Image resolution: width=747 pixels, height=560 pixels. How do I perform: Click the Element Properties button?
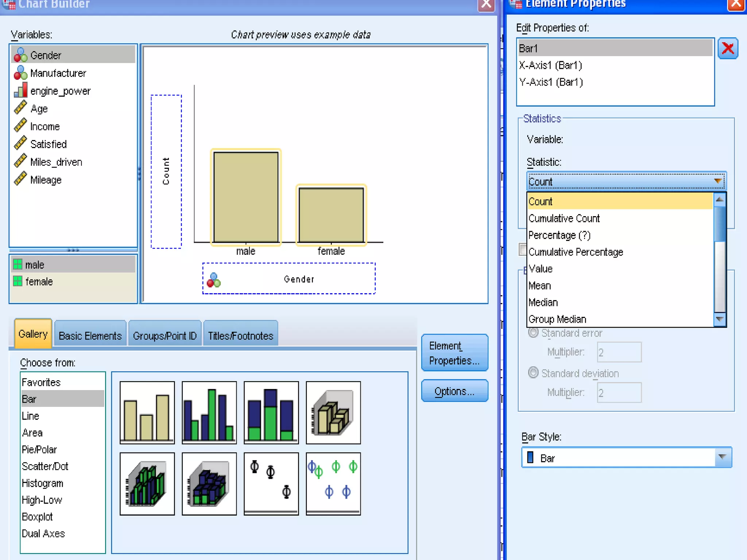[x=454, y=353]
